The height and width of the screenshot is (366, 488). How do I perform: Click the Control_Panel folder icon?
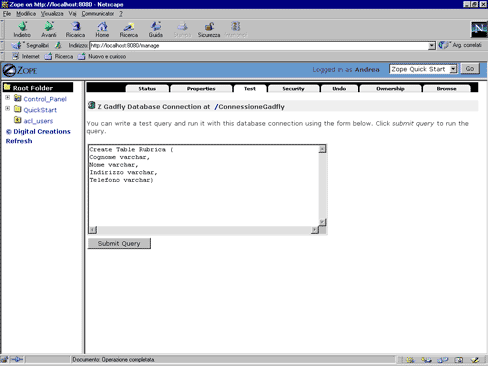[18, 98]
